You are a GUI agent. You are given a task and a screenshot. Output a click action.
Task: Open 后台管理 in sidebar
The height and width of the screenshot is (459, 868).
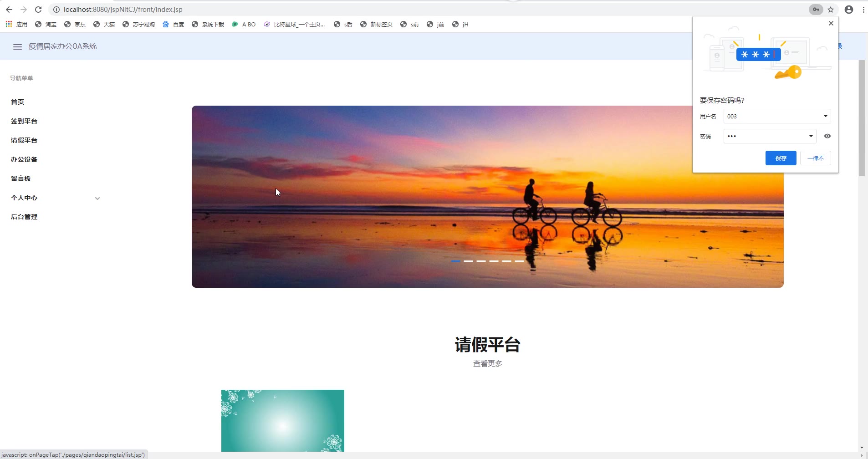[x=24, y=217]
